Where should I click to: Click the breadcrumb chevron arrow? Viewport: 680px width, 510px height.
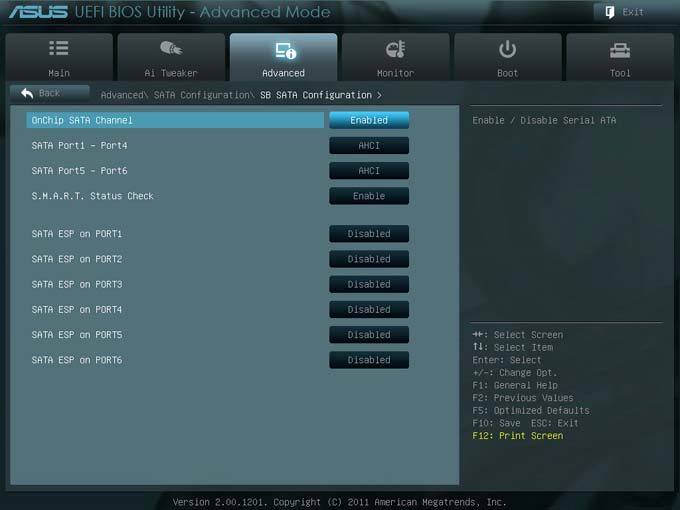(x=379, y=95)
